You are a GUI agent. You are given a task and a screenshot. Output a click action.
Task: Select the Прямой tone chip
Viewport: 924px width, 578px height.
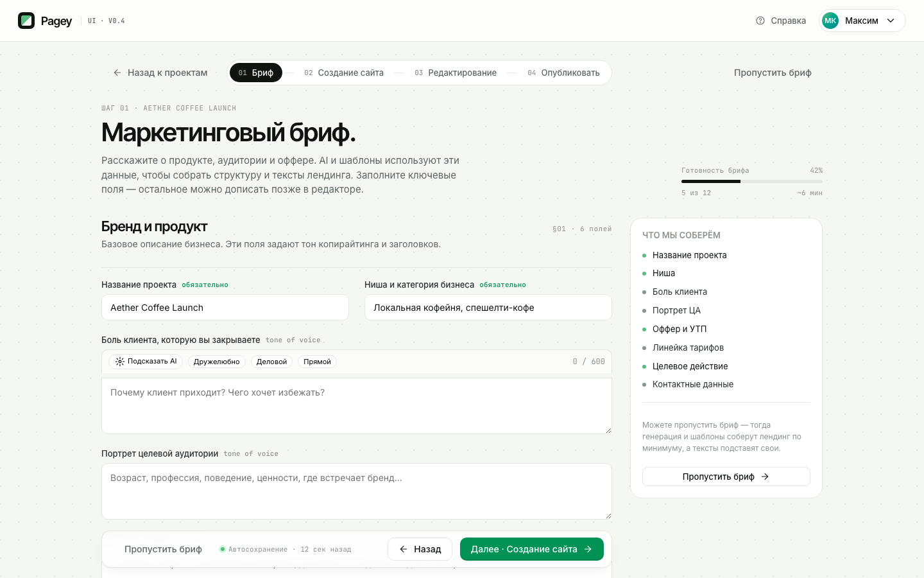(x=317, y=362)
